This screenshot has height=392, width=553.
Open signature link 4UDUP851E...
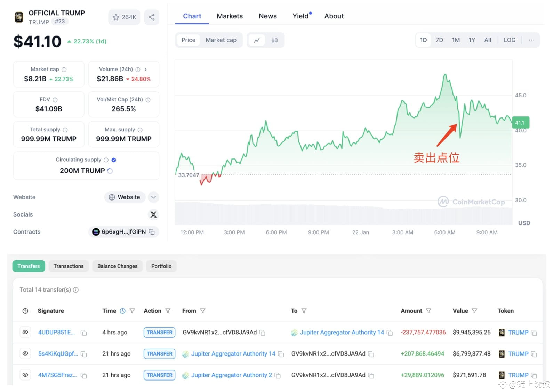coord(56,333)
